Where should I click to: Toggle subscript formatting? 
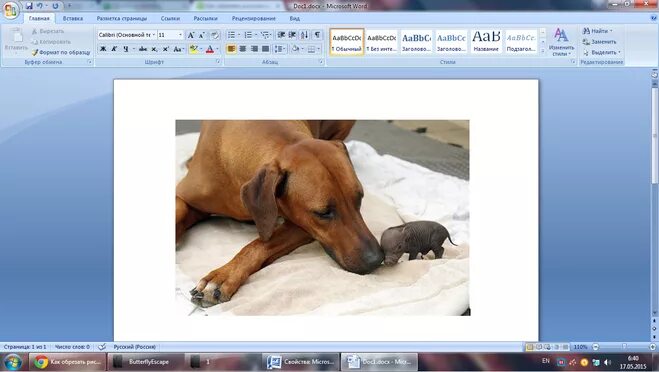pyautogui.click(x=154, y=49)
